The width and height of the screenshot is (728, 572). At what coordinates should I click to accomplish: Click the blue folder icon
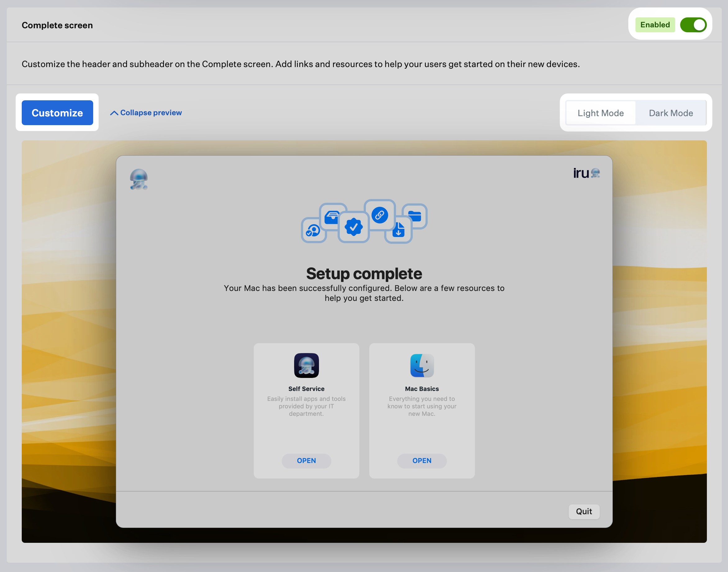[415, 216]
